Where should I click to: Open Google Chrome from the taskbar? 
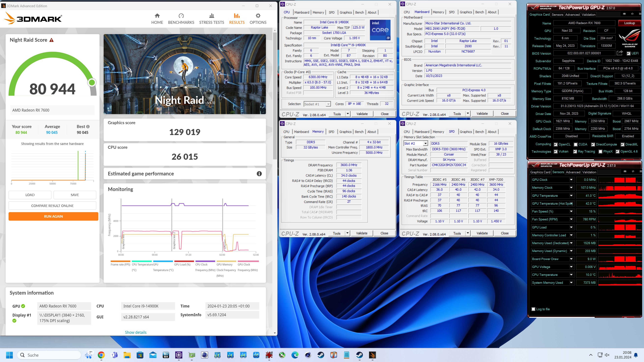point(101,355)
